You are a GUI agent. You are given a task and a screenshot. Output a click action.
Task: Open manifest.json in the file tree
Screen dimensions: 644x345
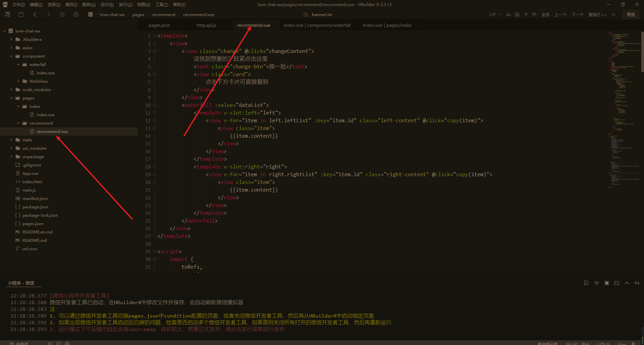pos(35,198)
